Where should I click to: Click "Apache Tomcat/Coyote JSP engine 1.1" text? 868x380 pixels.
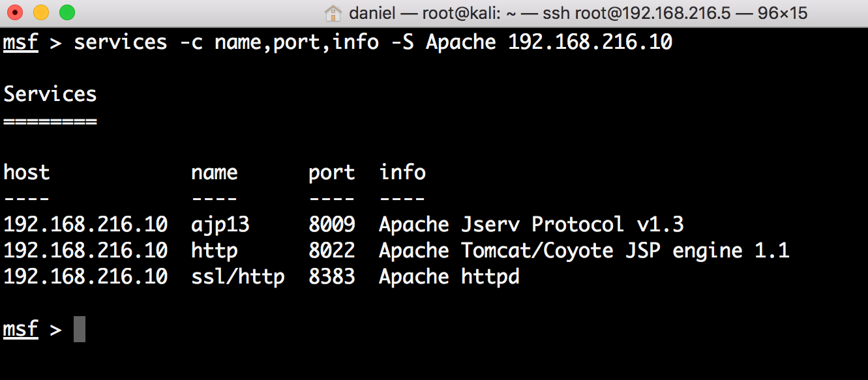584,251
